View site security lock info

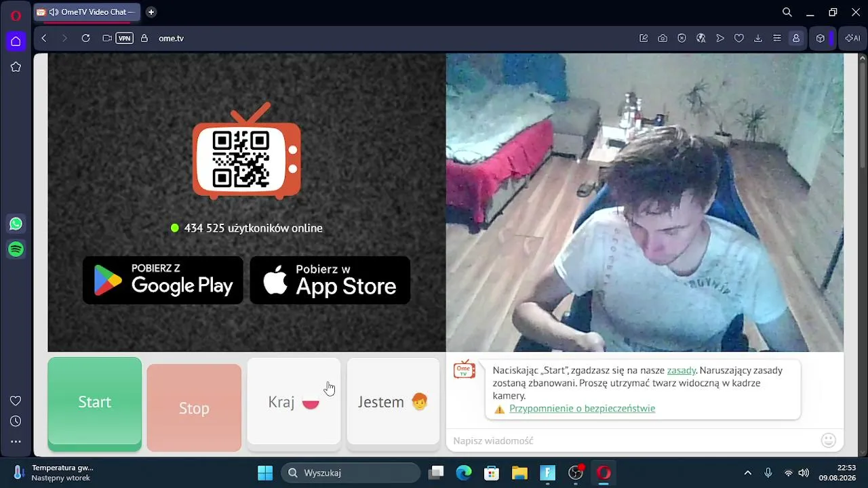click(x=144, y=39)
